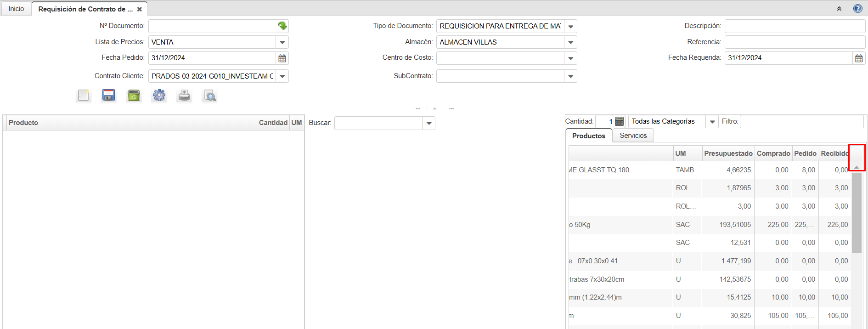Go to the Inicio tab
Image resolution: width=868 pixels, height=329 pixels.
(16, 9)
